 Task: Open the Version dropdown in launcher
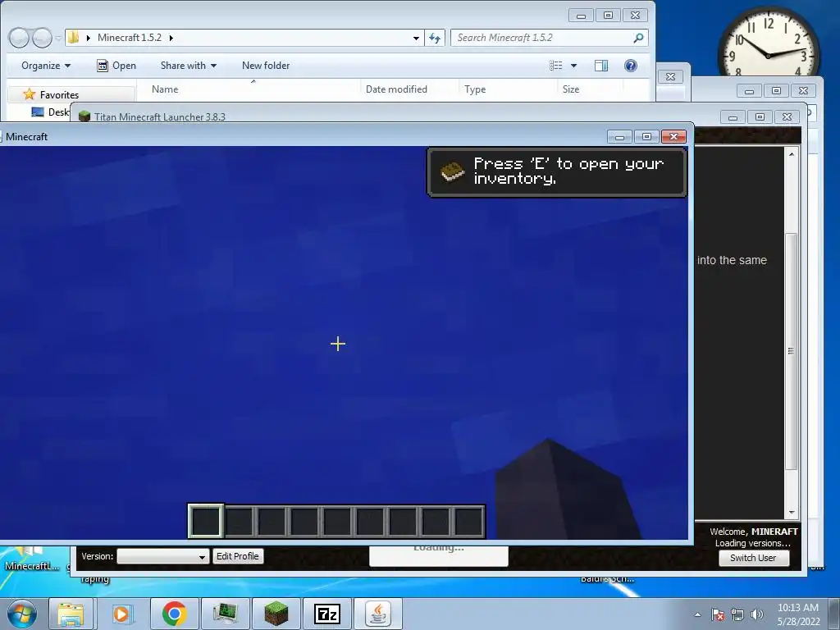[163, 556]
